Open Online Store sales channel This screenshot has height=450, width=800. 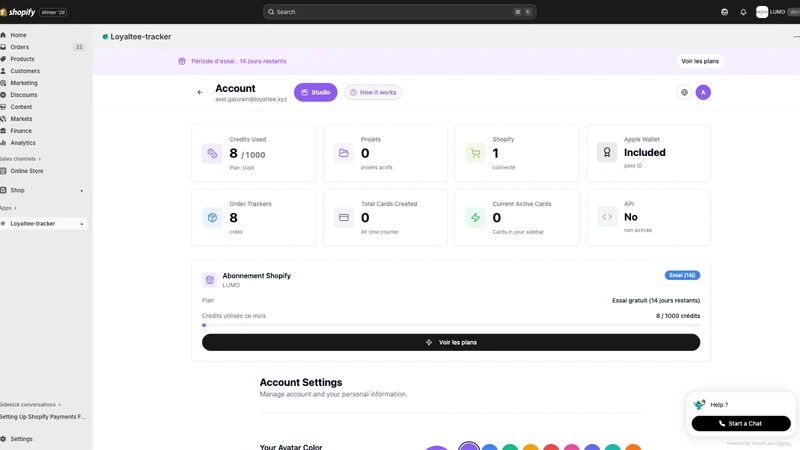pyautogui.click(x=27, y=171)
